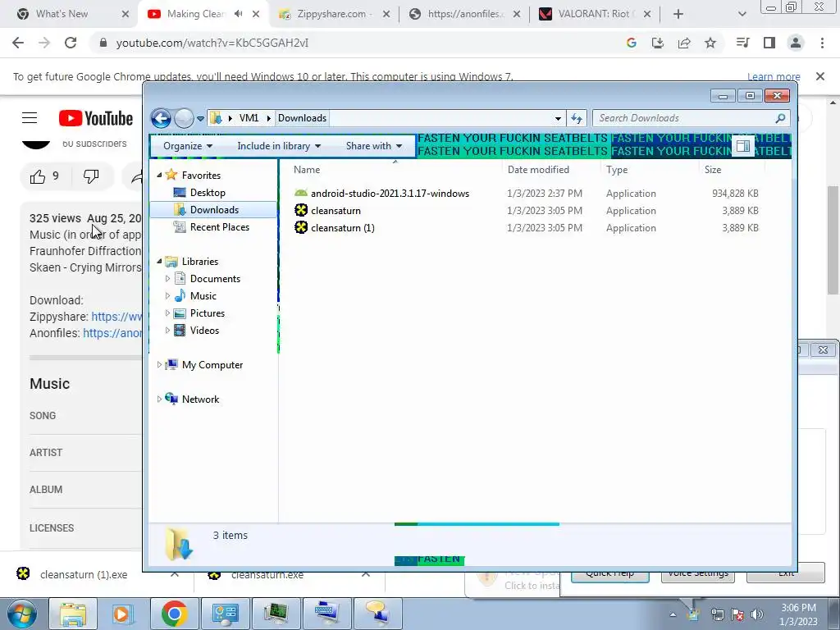Click the Videos library icon
Screen dimensions: 840x630
[180, 330]
